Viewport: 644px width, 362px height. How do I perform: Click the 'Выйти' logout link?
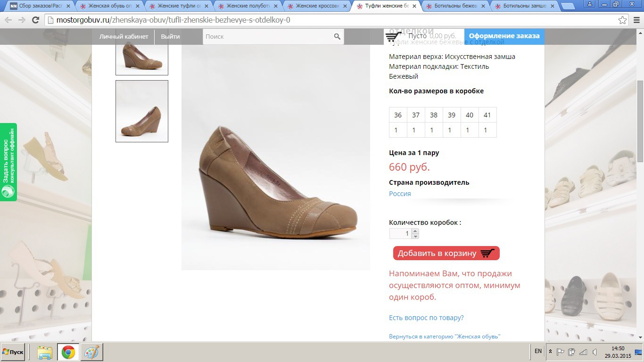click(x=170, y=36)
